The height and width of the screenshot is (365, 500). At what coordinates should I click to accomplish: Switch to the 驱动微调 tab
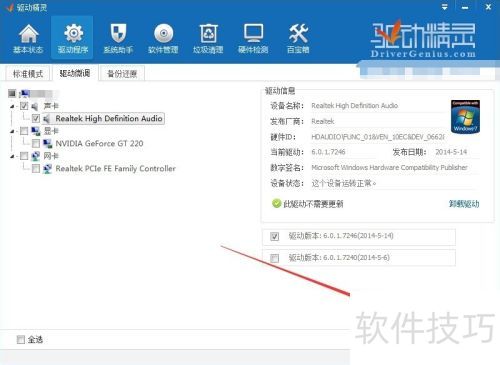pos(75,73)
